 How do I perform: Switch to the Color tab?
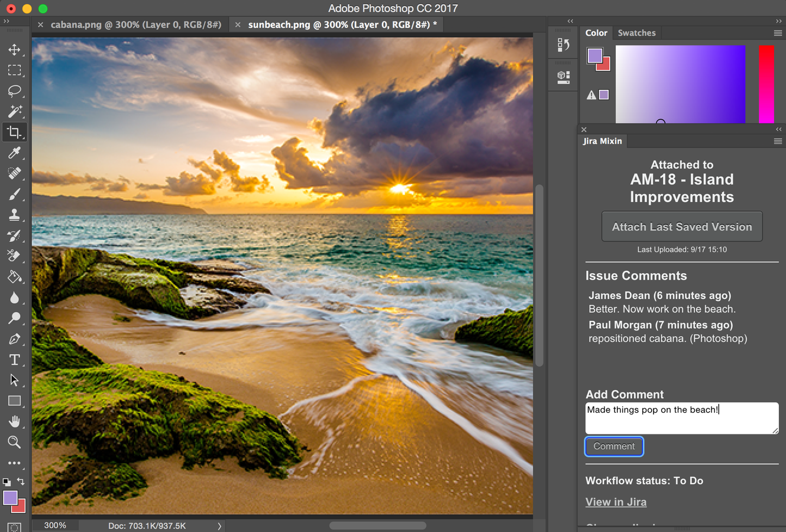[x=596, y=33]
